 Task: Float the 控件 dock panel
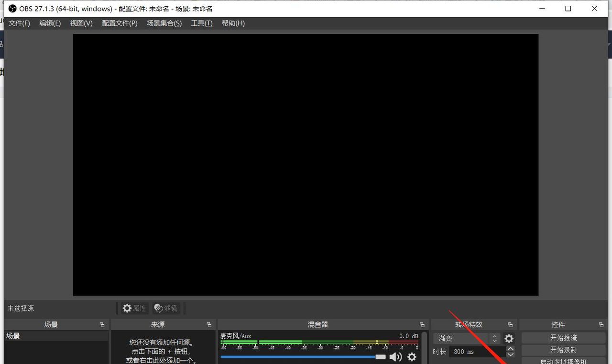(601, 325)
